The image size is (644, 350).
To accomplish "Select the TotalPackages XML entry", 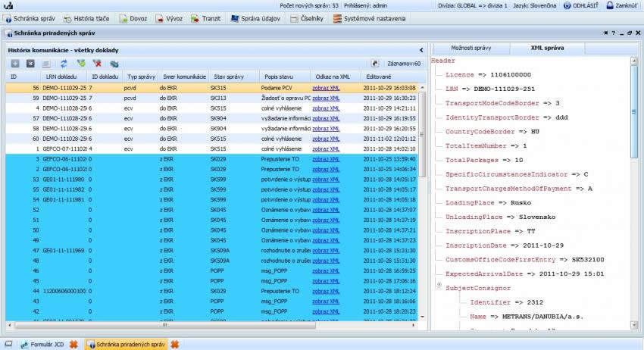I will tap(484, 160).
